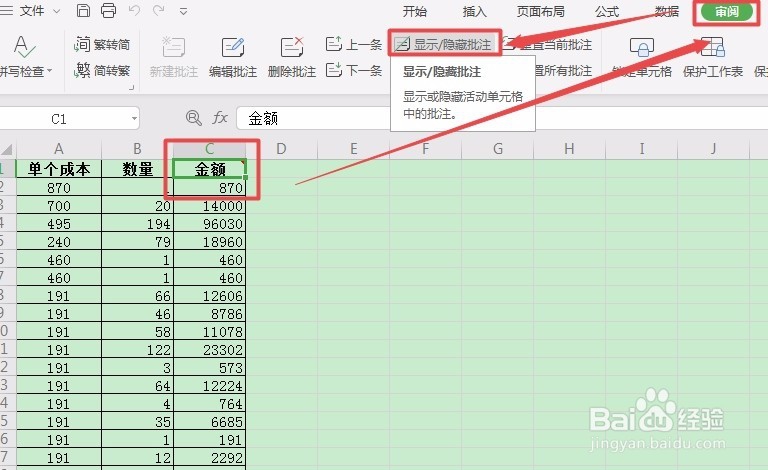
Task: Select column C header
Action: pos(209,149)
